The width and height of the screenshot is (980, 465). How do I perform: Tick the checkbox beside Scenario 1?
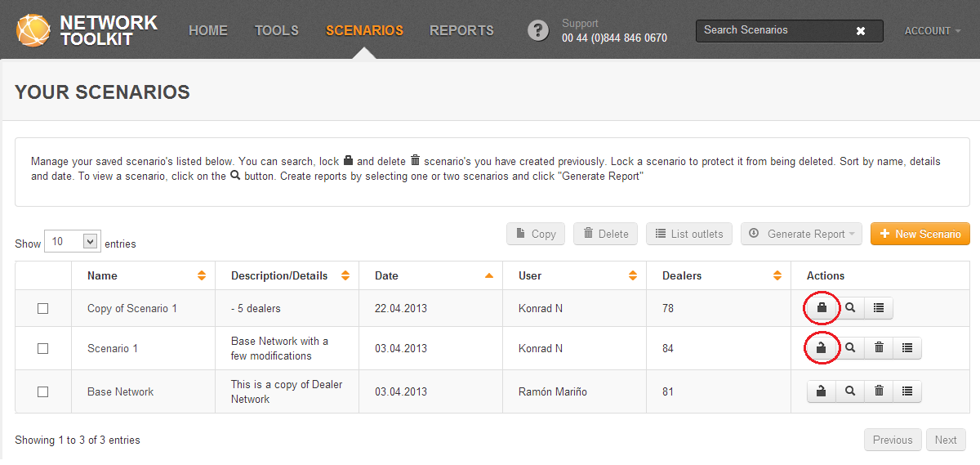coord(43,348)
